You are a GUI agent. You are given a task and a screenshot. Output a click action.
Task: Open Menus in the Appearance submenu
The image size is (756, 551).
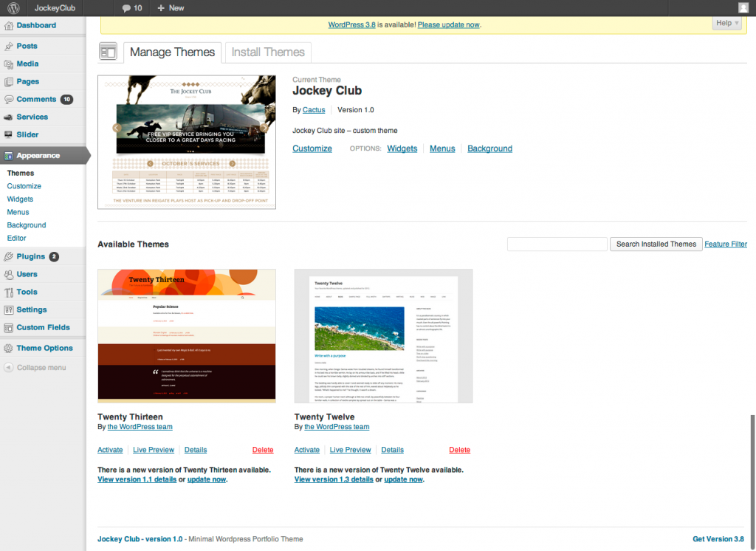point(18,212)
